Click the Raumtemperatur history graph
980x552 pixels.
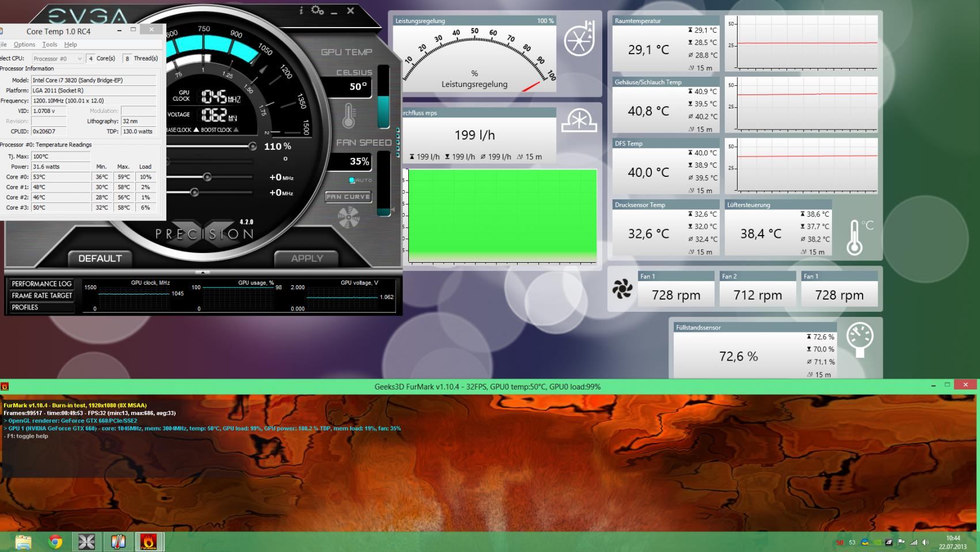[802, 43]
